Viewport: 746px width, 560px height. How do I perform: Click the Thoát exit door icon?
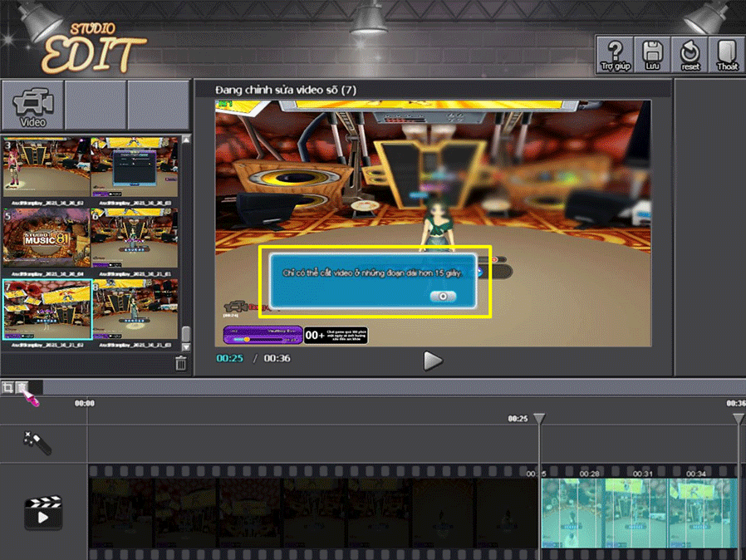(727, 55)
